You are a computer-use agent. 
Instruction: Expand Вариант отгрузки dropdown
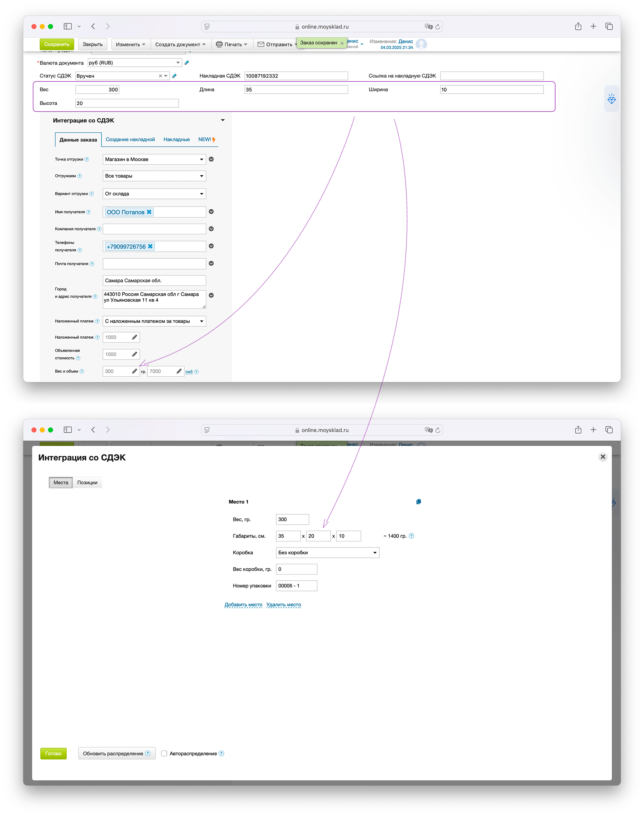[154, 194]
